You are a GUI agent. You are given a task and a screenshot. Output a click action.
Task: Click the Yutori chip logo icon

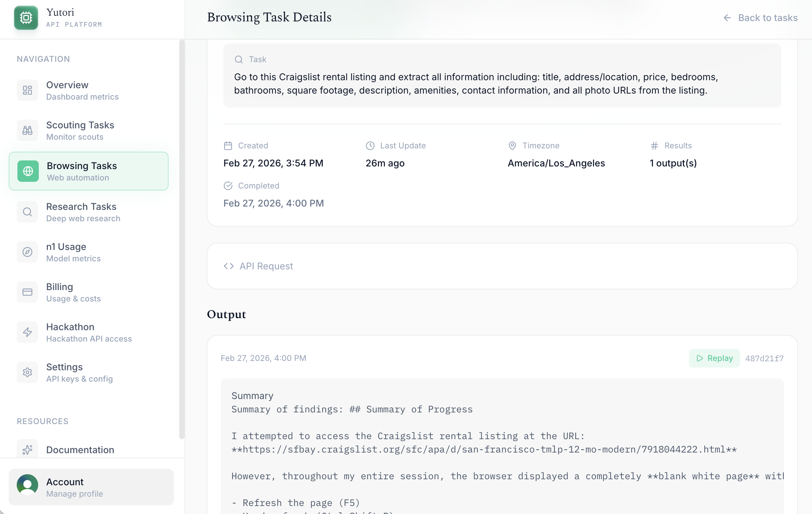point(26,17)
